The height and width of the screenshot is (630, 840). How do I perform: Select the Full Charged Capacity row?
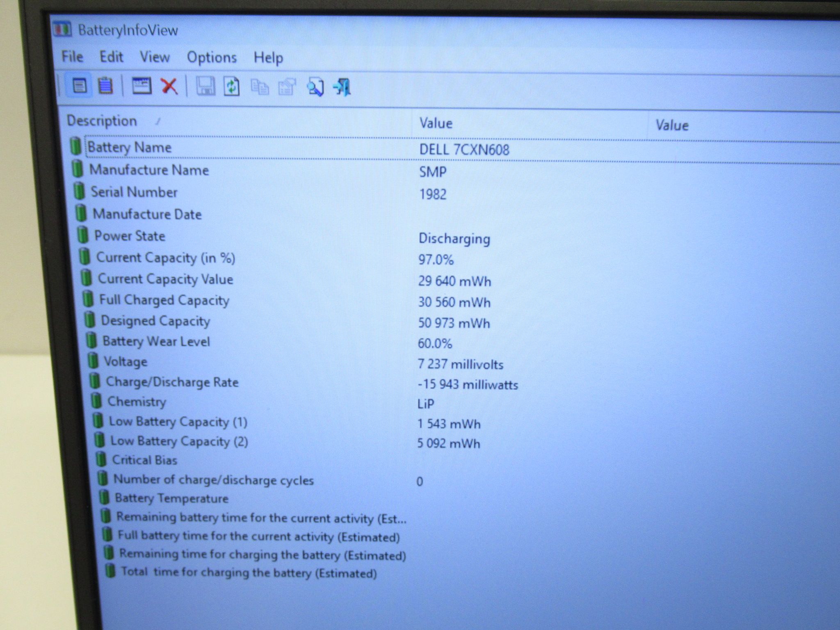451,301
